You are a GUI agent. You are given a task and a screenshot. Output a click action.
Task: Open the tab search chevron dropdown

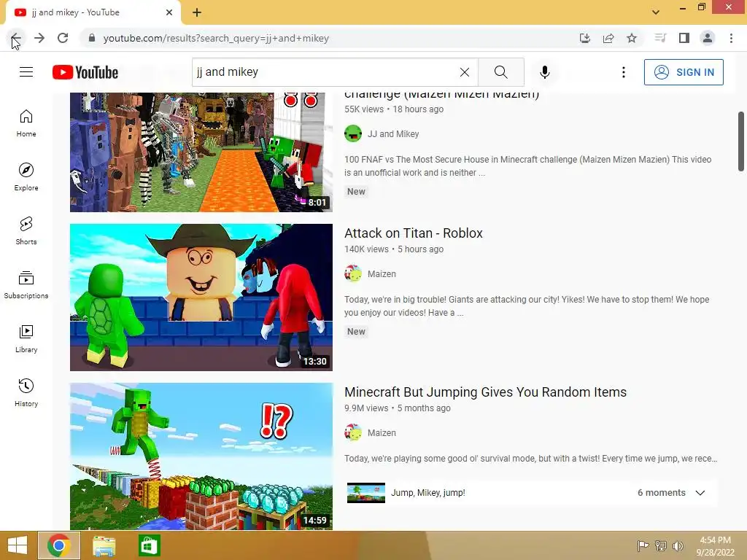[656, 12]
